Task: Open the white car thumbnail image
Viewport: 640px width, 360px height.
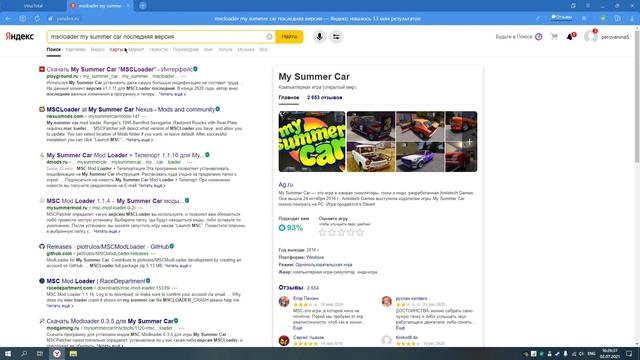Action: [371, 157]
